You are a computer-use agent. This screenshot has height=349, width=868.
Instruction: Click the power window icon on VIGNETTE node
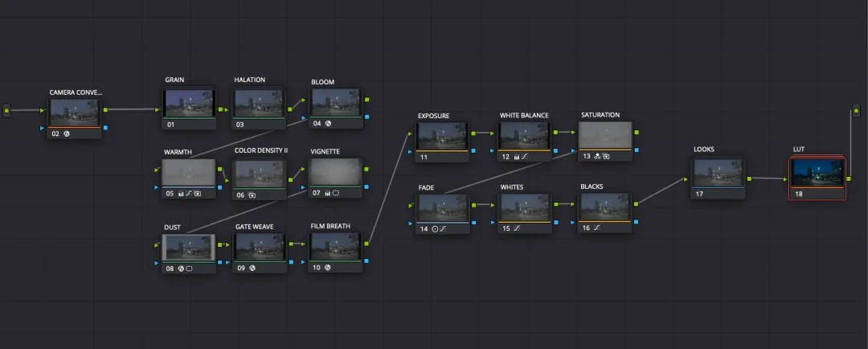coord(337,194)
